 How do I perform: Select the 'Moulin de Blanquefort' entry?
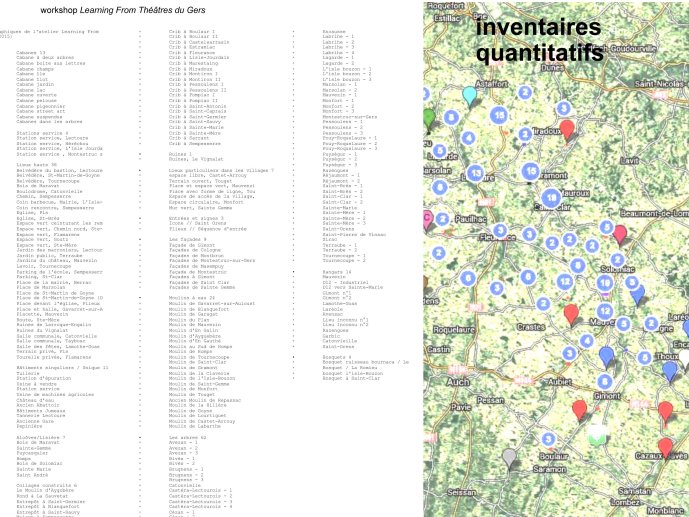click(x=199, y=309)
